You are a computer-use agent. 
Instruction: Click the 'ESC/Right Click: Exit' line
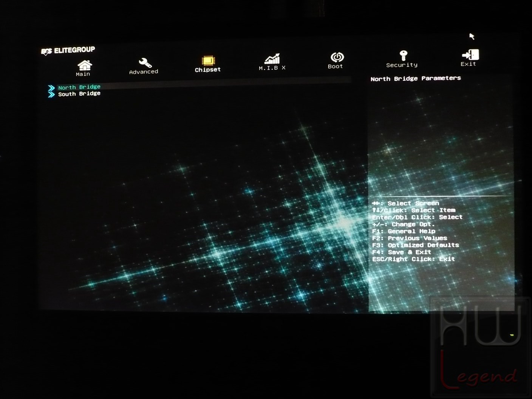pos(413,259)
